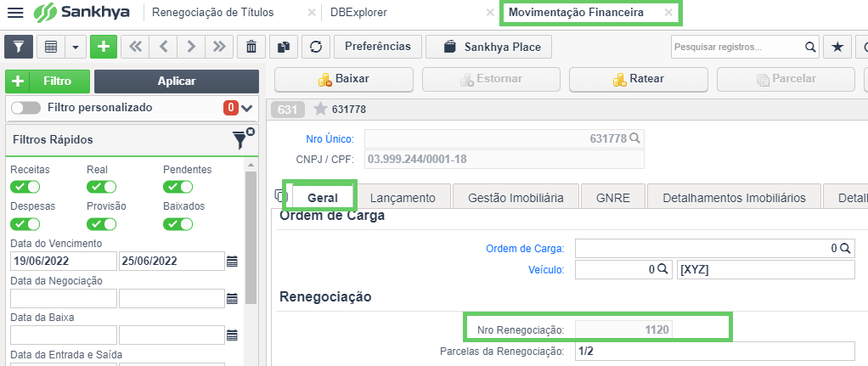
Task: Go to the last record
Action: 219,47
